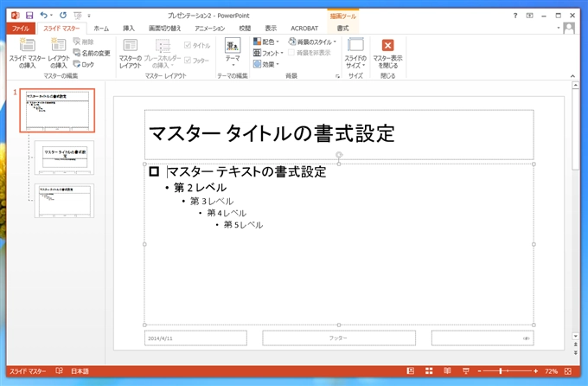The image size is (588, 386).
Task: Click the 72% zoom level
Action: (x=552, y=371)
